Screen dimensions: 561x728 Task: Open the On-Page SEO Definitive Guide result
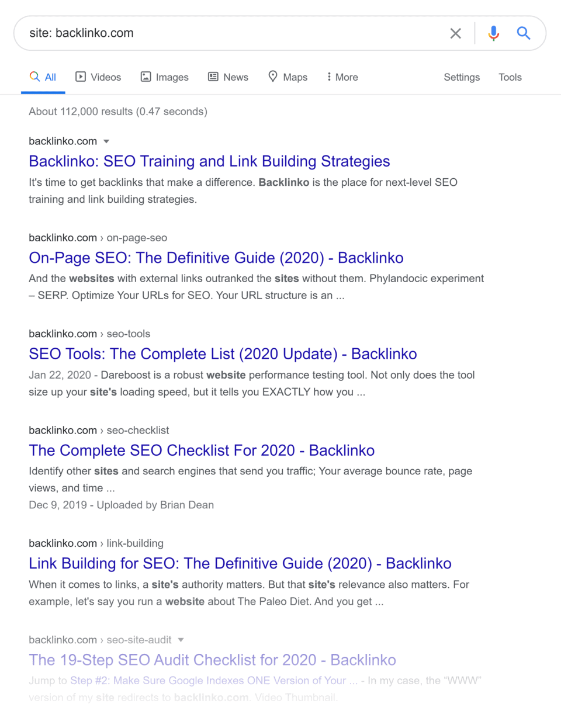tap(216, 258)
